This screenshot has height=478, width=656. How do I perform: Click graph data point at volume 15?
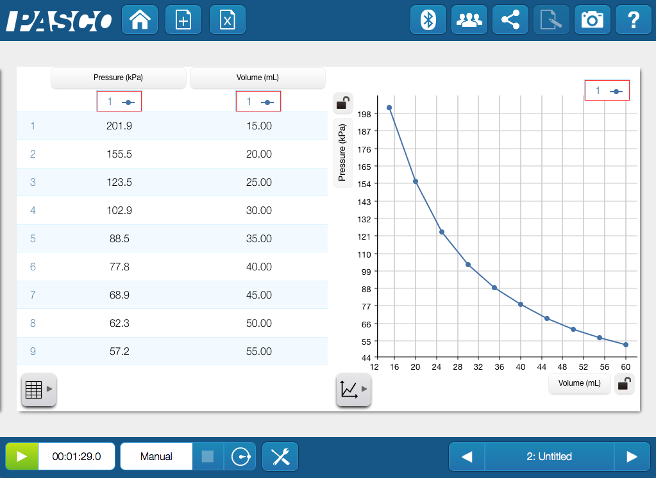pos(389,108)
